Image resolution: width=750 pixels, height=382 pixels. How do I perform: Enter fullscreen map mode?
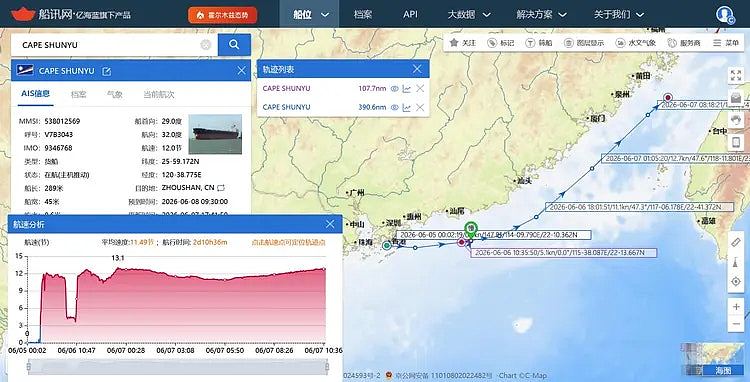pos(736,75)
